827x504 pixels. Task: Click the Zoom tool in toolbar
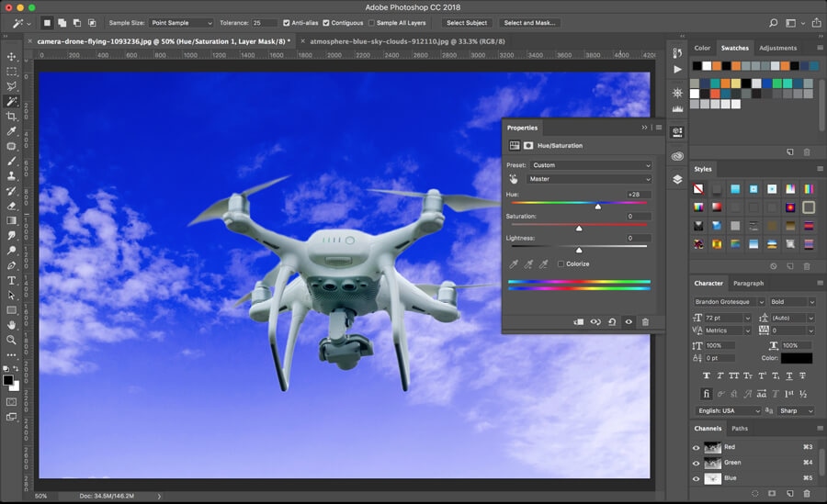coord(11,340)
